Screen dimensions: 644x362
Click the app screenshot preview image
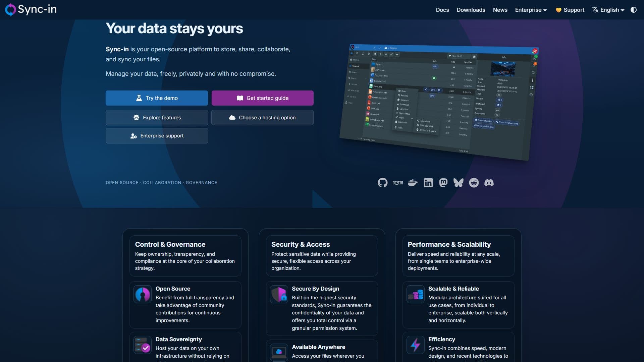[x=439, y=102]
